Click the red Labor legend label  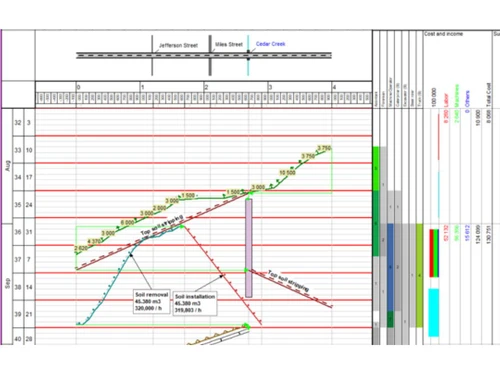446,99
